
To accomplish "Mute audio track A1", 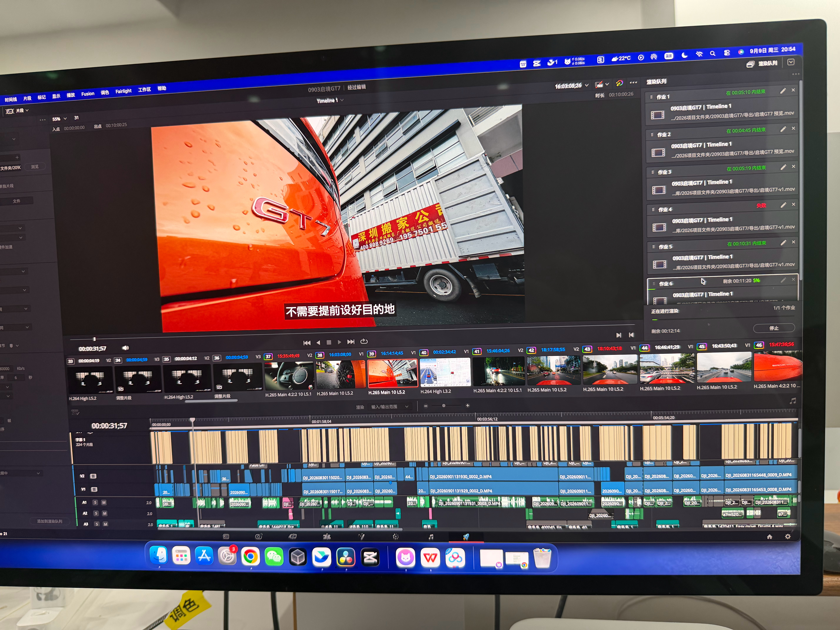I will [x=104, y=502].
